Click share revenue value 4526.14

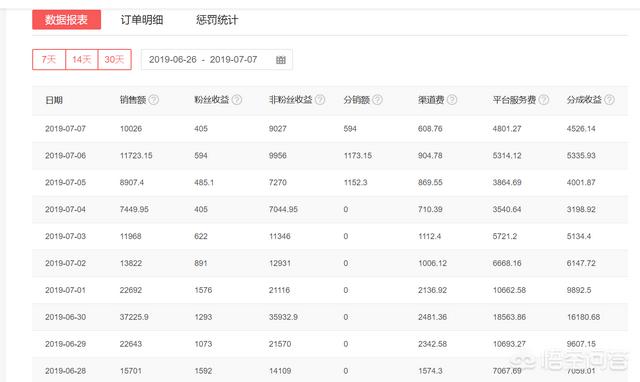point(581,129)
